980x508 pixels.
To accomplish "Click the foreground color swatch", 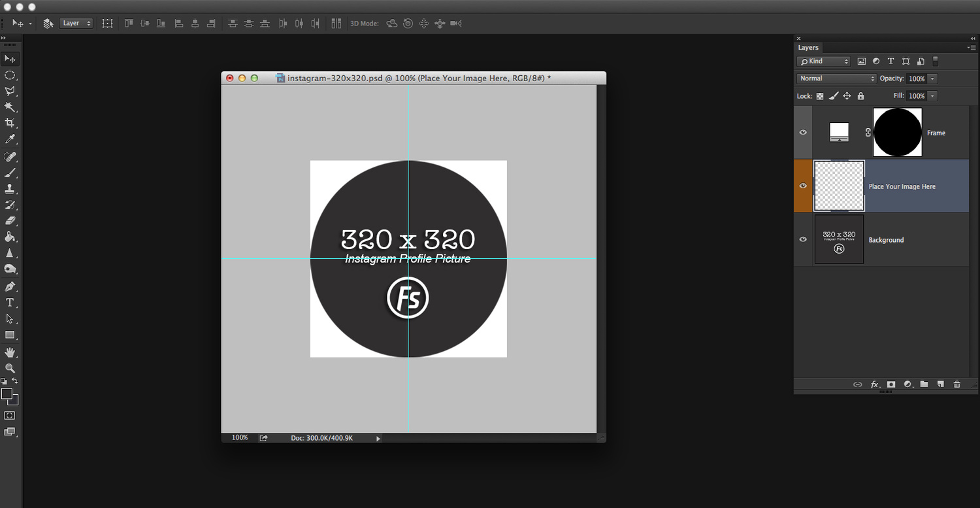I will pyautogui.click(x=7, y=394).
